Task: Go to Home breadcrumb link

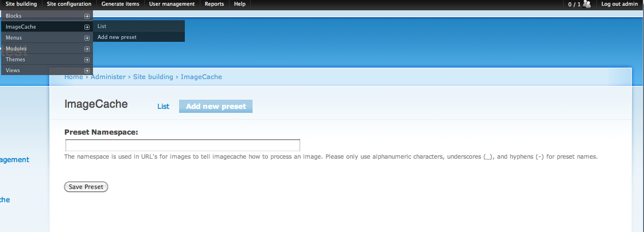Action: click(x=73, y=77)
